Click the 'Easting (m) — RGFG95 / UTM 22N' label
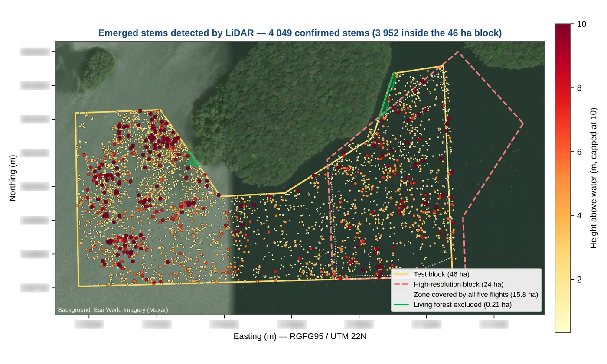 [x=300, y=336]
